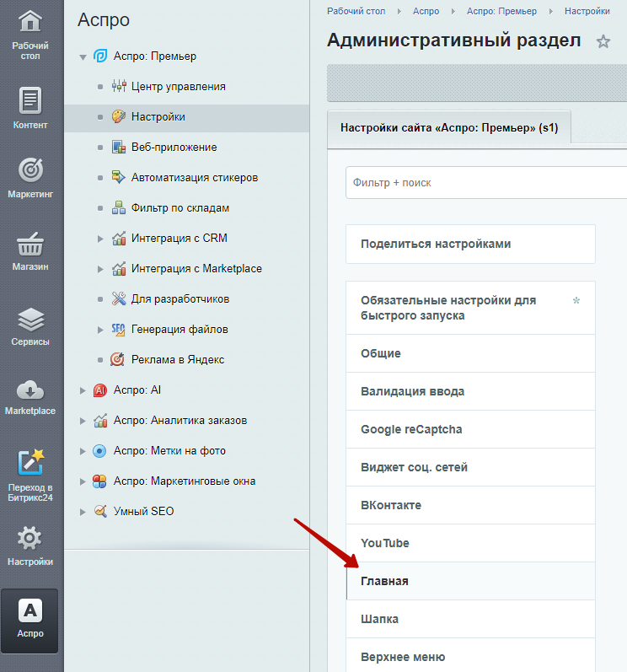Screen dimensions: 627x672
Task: Select the YouTube settings section
Action: tap(470, 543)
